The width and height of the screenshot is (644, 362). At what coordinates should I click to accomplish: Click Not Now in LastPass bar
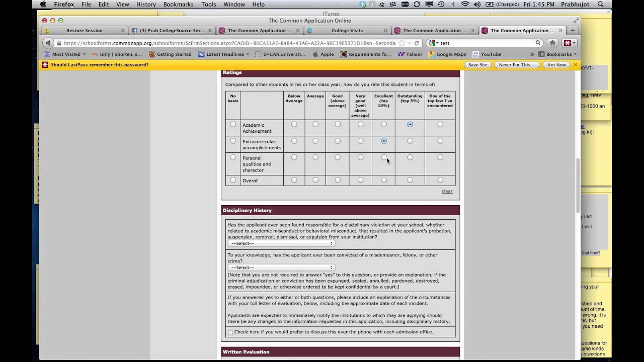(556, 65)
